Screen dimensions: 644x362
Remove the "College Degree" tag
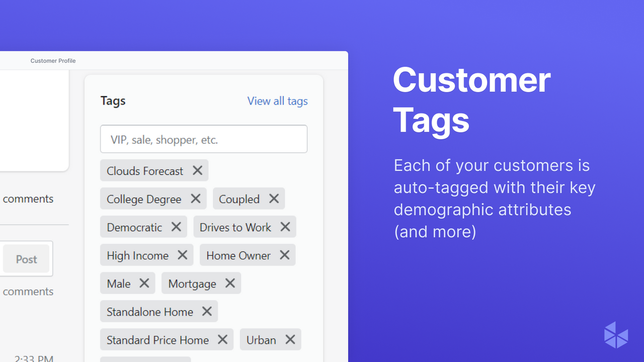click(x=196, y=199)
